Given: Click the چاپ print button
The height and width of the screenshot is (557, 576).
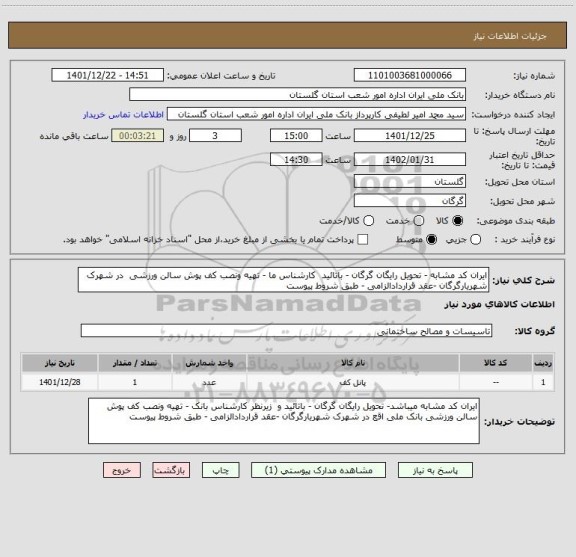Looking at the screenshot, I should click(x=221, y=470).
